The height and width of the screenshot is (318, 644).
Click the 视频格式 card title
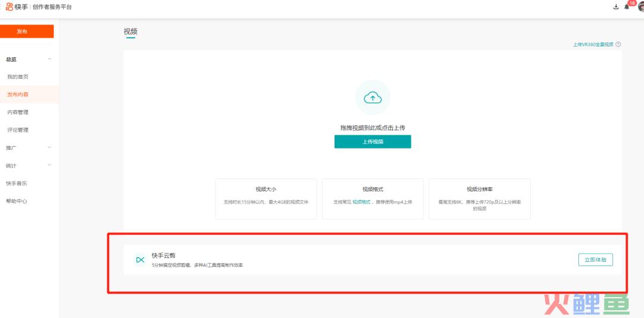(373, 189)
